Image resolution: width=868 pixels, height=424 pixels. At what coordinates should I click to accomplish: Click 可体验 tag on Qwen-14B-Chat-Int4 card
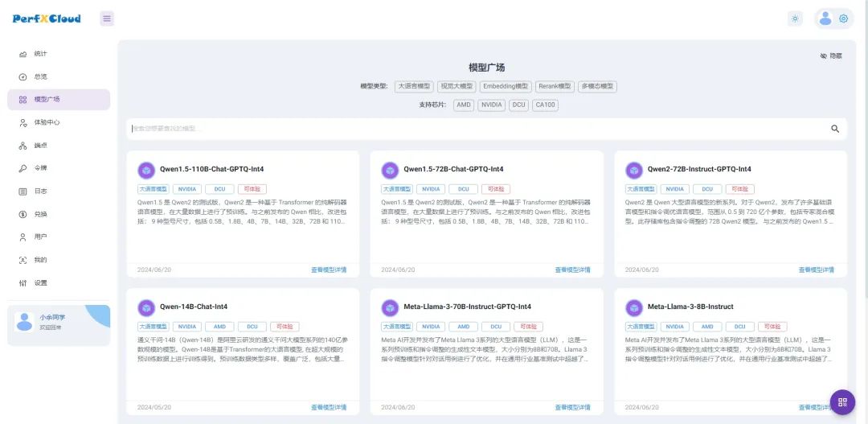pyautogui.click(x=285, y=327)
